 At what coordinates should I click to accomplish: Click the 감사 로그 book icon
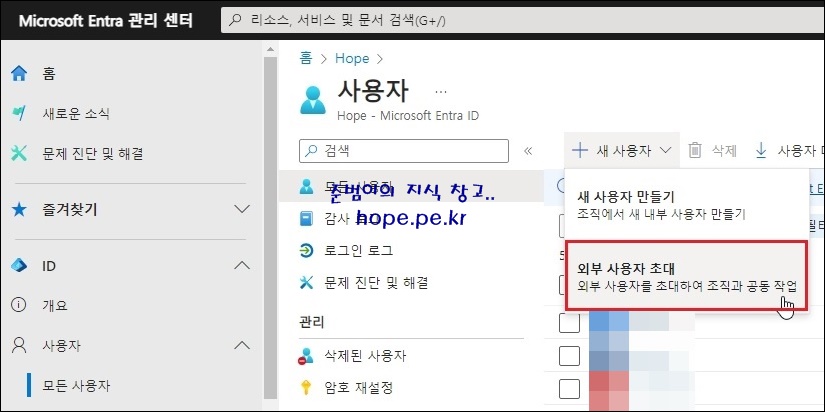(306, 218)
